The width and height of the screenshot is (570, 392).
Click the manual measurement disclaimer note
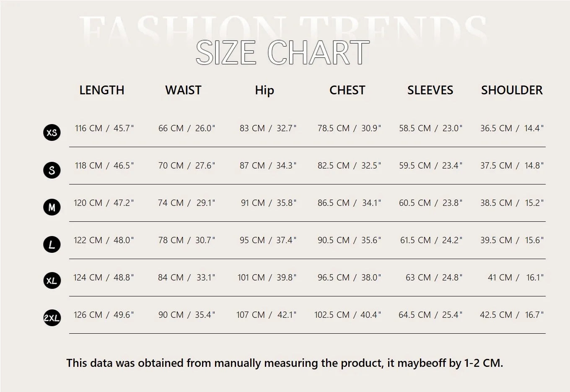pos(285,363)
